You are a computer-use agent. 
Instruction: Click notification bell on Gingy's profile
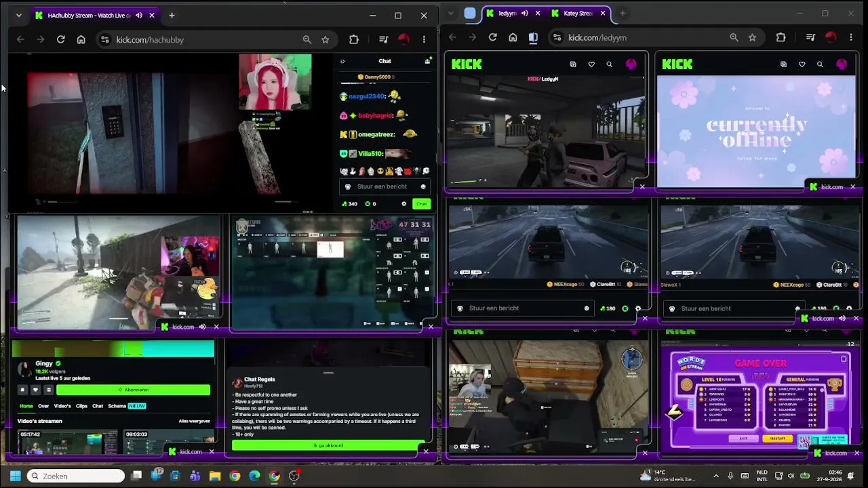click(x=22, y=390)
